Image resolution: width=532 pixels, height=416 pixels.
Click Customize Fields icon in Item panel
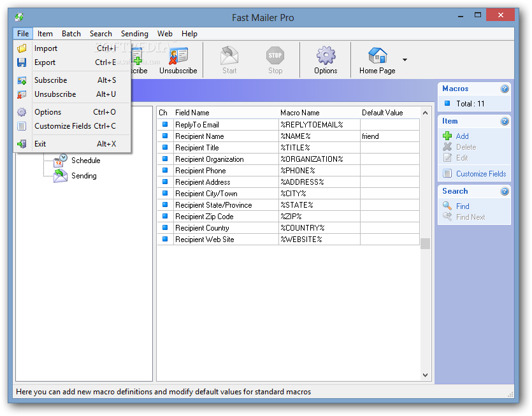[447, 174]
